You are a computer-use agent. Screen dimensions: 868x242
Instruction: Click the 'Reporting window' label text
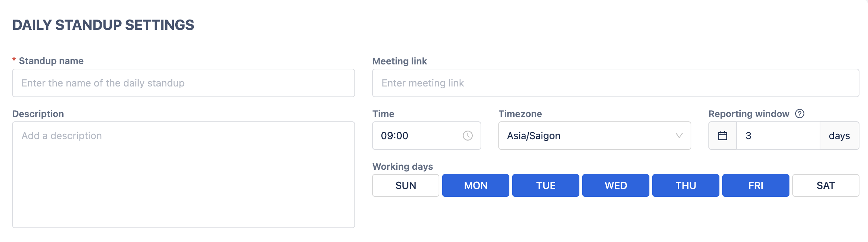[x=749, y=114]
